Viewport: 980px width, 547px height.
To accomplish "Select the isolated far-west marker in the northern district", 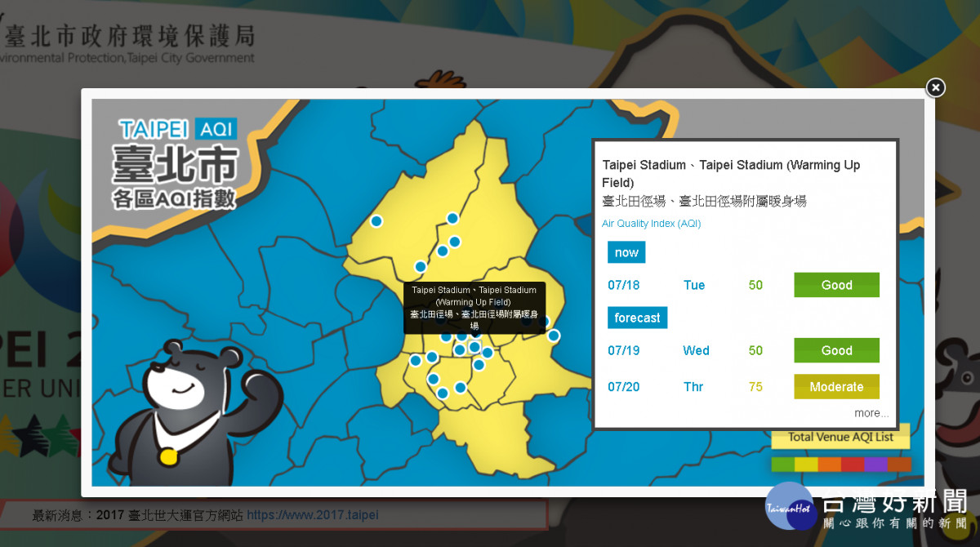I will click(x=376, y=220).
